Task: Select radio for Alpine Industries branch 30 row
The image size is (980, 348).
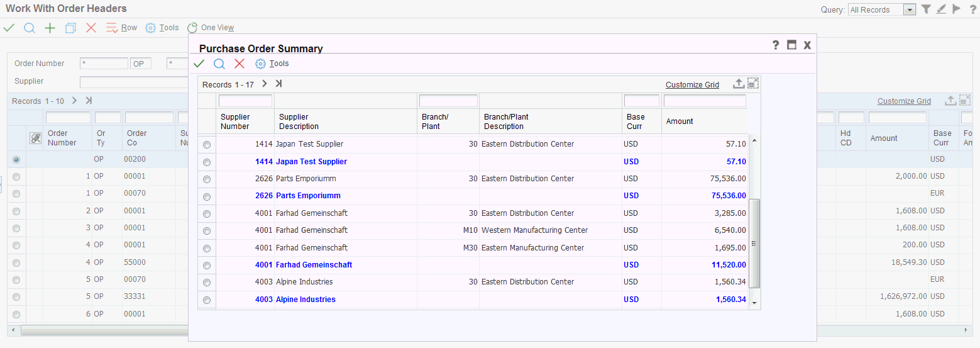Action: pyautogui.click(x=207, y=283)
